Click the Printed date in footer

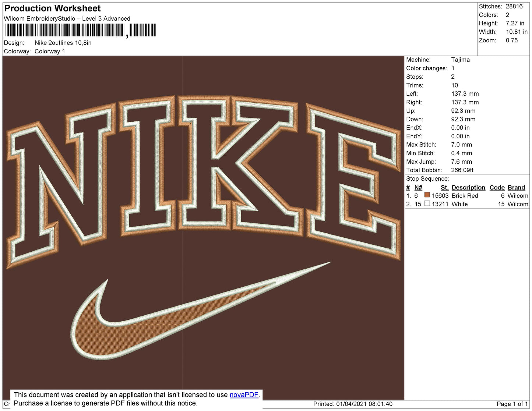[353, 404]
